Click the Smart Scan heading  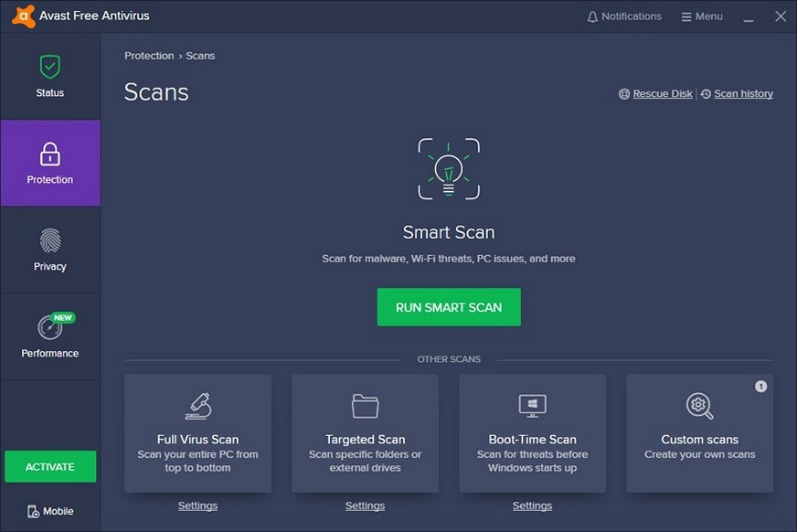pyautogui.click(x=449, y=232)
